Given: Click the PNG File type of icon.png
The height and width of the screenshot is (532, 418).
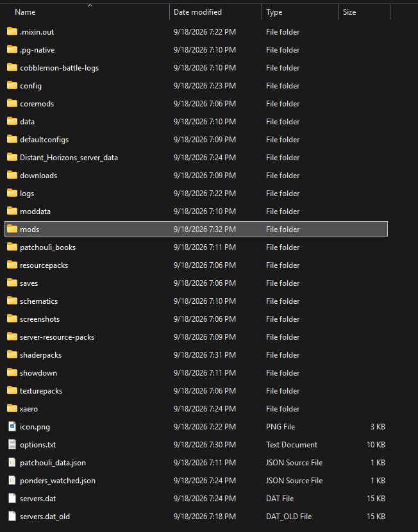Looking at the screenshot, I should [x=280, y=426].
